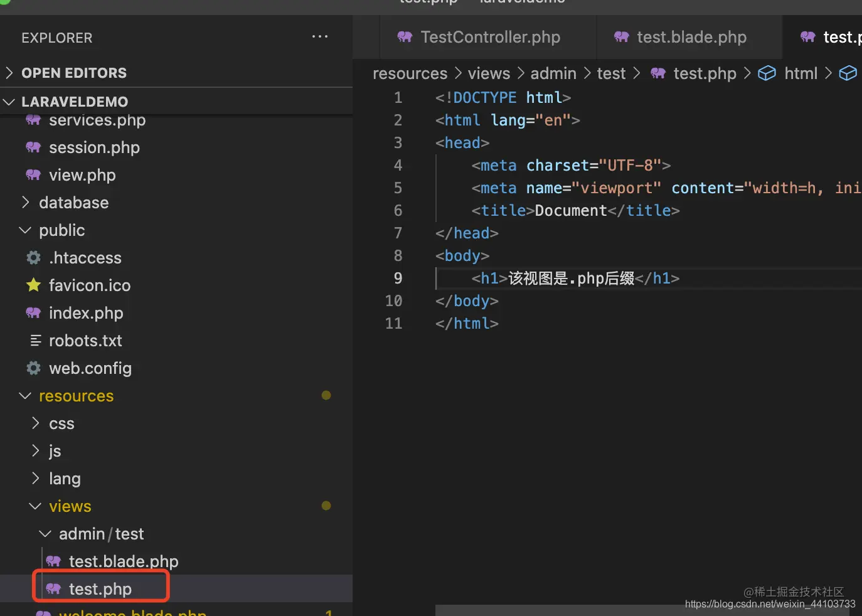
Task: Click the text file icon beside robots.txt
Action: pyautogui.click(x=36, y=341)
